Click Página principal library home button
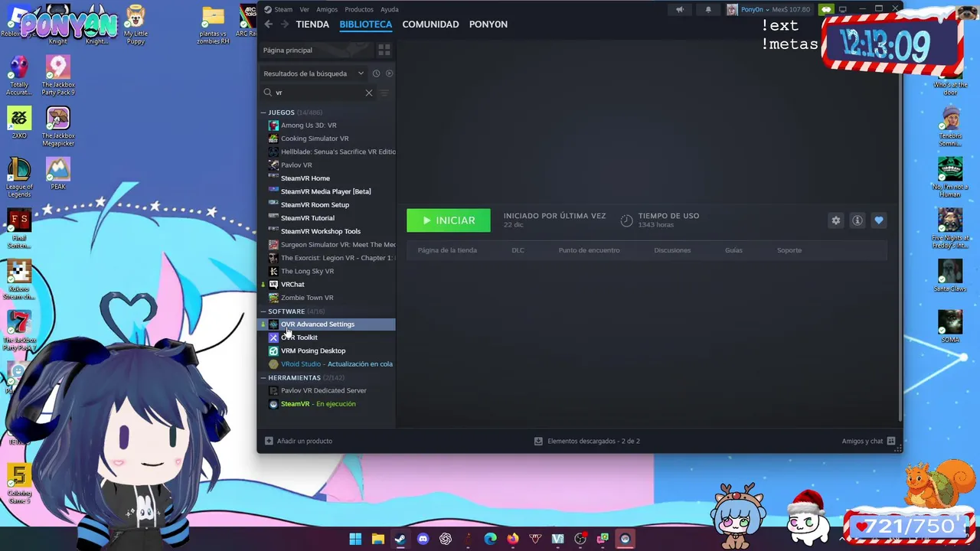The height and width of the screenshot is (551, 980). pyautogui.click(x=316, y=50)
